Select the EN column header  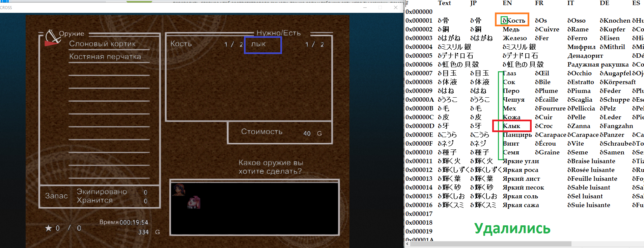[x=507, y=3]
